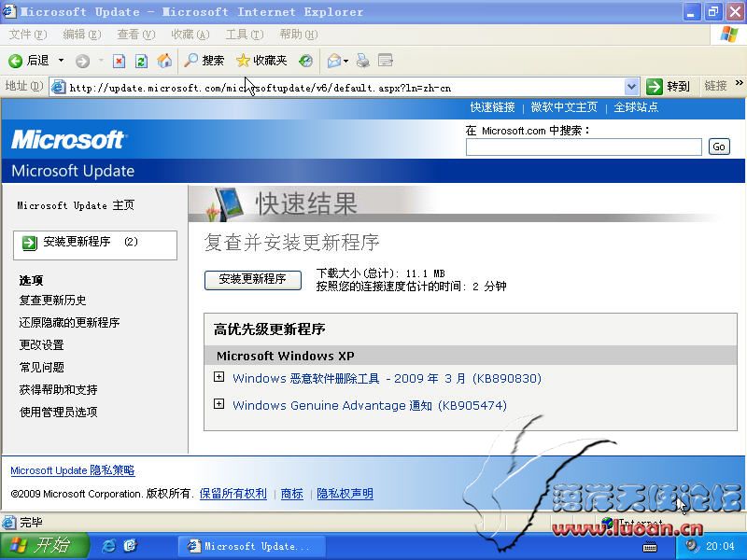Refresh the page with green arrows icon
Screen dimensions: 747x560
pos(141,61)
